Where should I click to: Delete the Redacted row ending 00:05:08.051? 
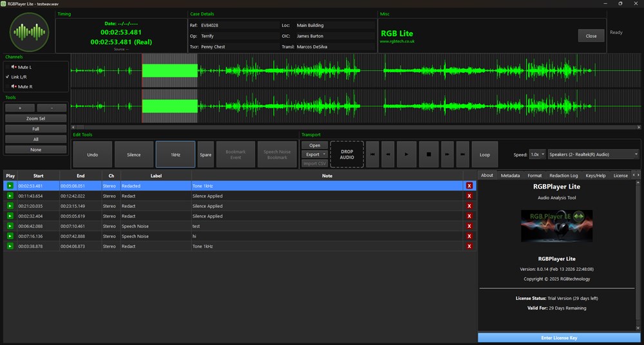tap(469, 186)
